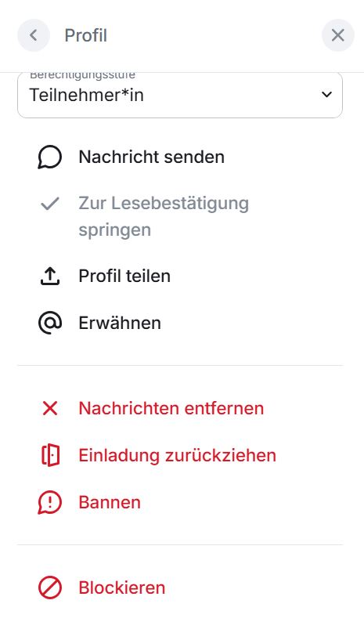Go back using the left chevron button
This screenshot has height=629, width=364.
[34, 35]
